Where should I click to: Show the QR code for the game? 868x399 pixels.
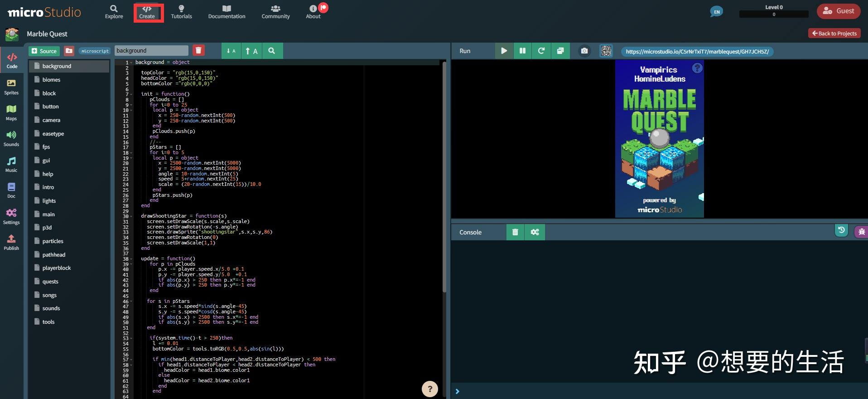(x=606, y=51)
